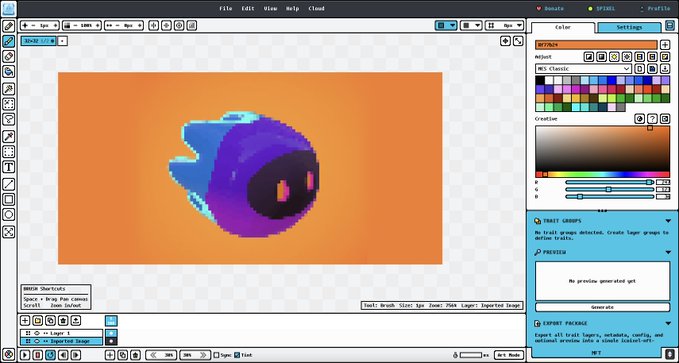Click the delete layer trash icon

(63, 321)
